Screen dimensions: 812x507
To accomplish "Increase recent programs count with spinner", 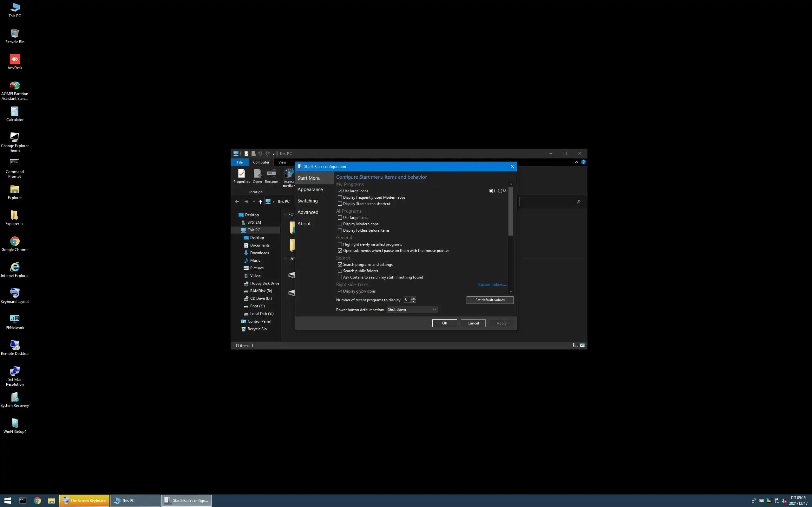I will (x=414, y=298).
